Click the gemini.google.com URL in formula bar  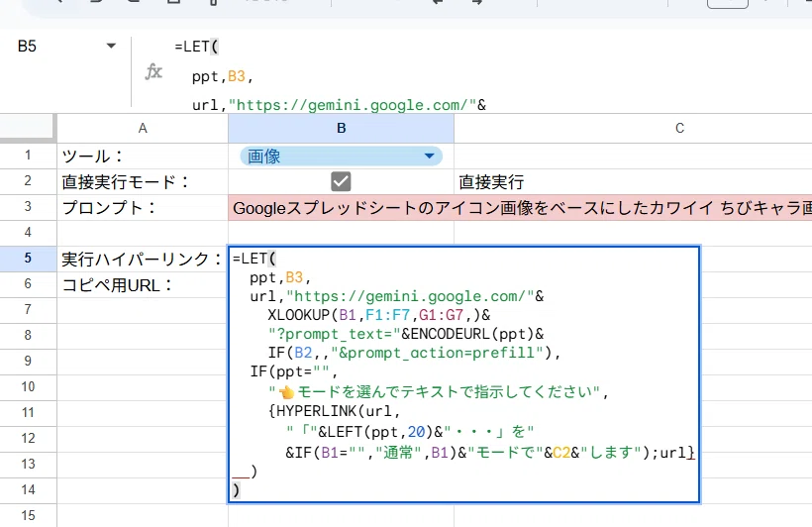[353, 105]
